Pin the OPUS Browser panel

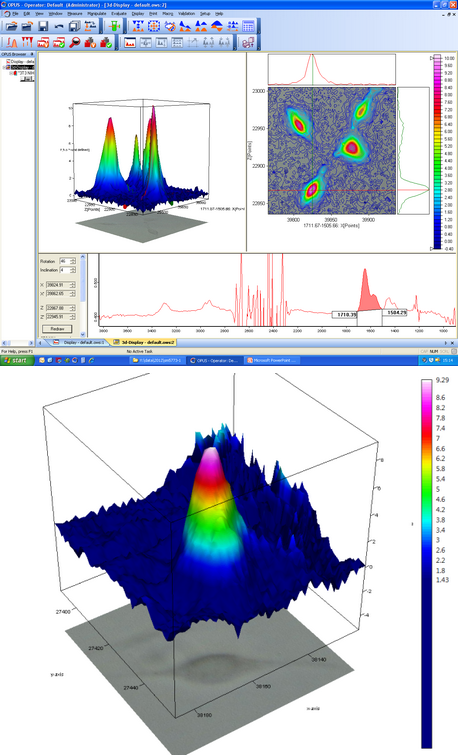click(32, 54)
